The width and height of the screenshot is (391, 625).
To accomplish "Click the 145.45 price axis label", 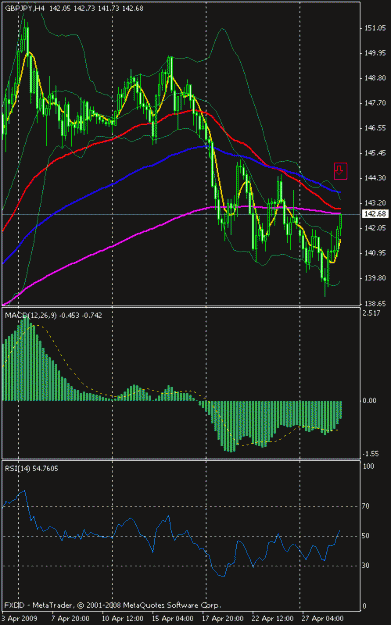I will tap(375, 153).
